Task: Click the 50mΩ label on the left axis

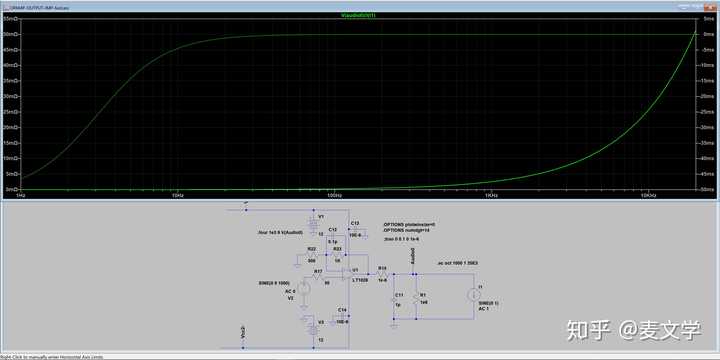Action: (x=10, y=34)
